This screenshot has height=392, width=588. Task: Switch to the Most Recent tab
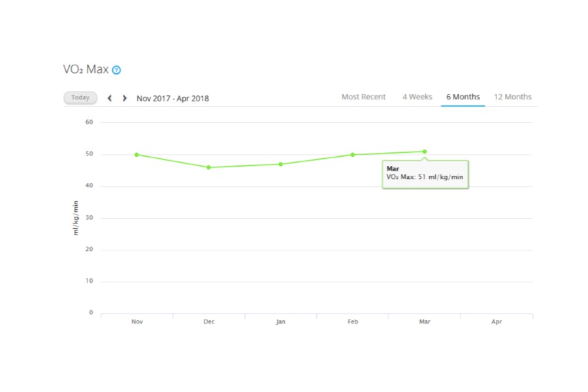(x=363, y=97)
